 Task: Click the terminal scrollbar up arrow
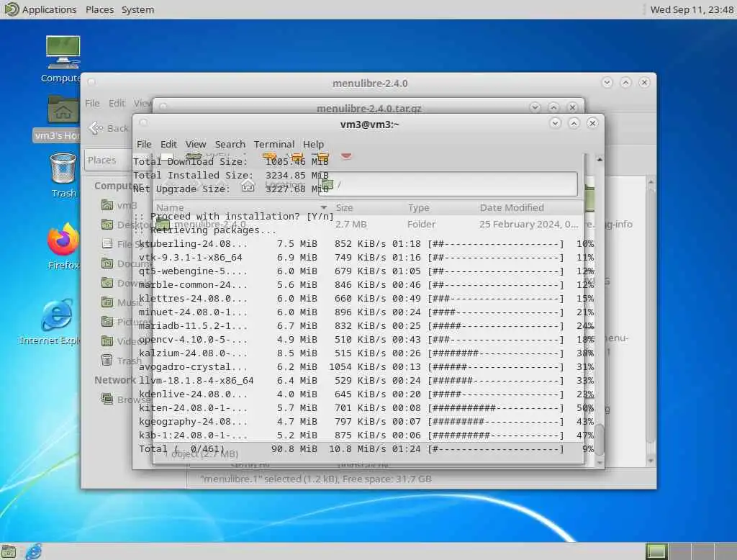point(600,160)
